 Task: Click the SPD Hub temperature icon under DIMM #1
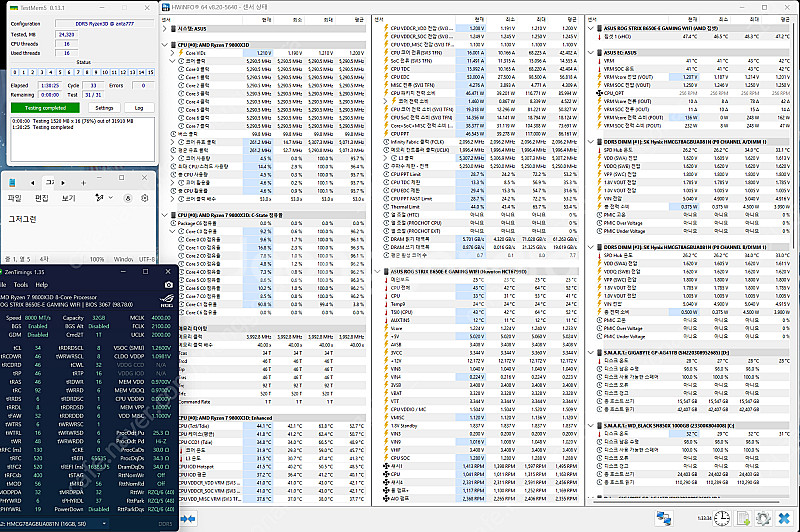599,150
